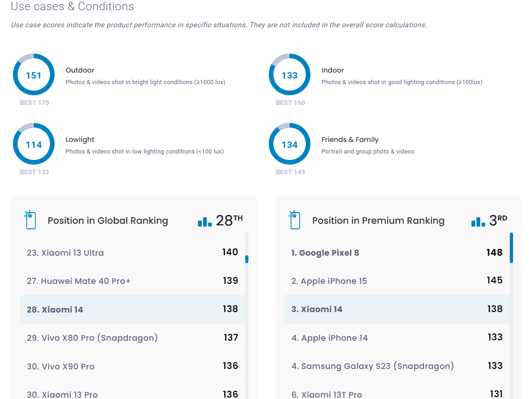Open 29. Vivo X80 Pro (Snapdragon) entry
The height and width of the screenshot is (399, 532).
[x=132, y=338]
